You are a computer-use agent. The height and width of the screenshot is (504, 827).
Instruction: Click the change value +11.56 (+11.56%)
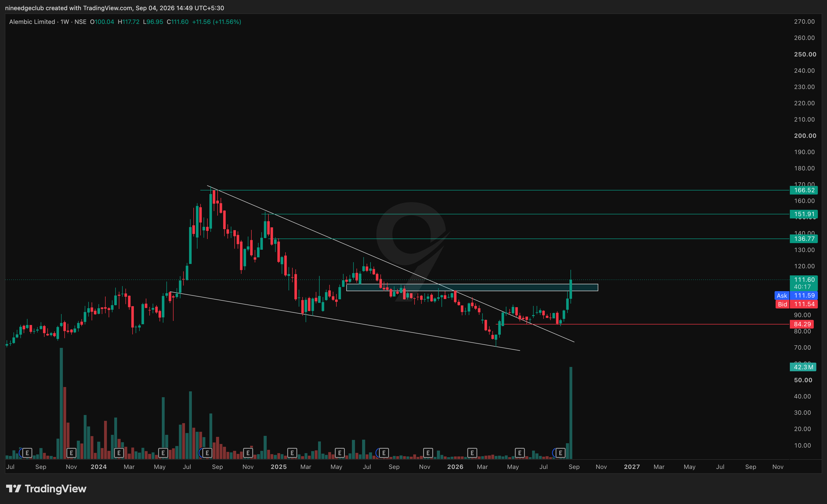point(217,22)
